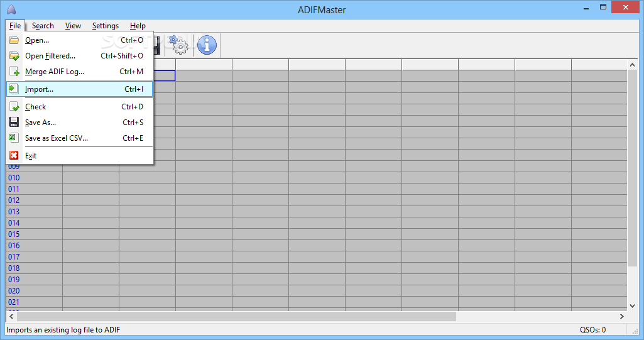The width and height of the screenshot is (644, 340).
Task: Select row header 020
Action: point(34,291)
